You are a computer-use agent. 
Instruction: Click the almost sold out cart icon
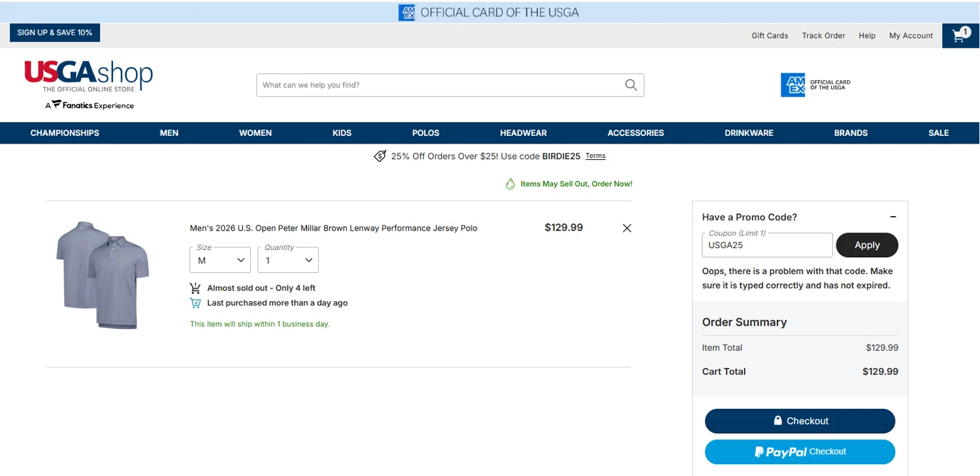point(195,288)
